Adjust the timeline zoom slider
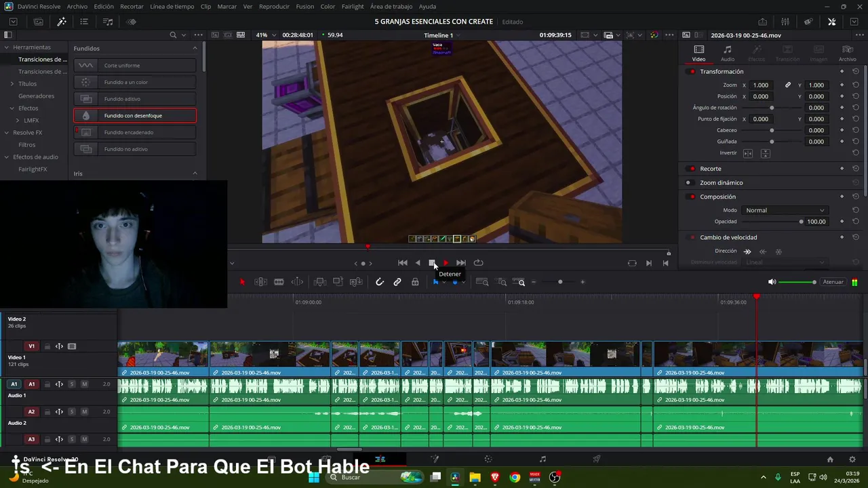 [560, 282]
